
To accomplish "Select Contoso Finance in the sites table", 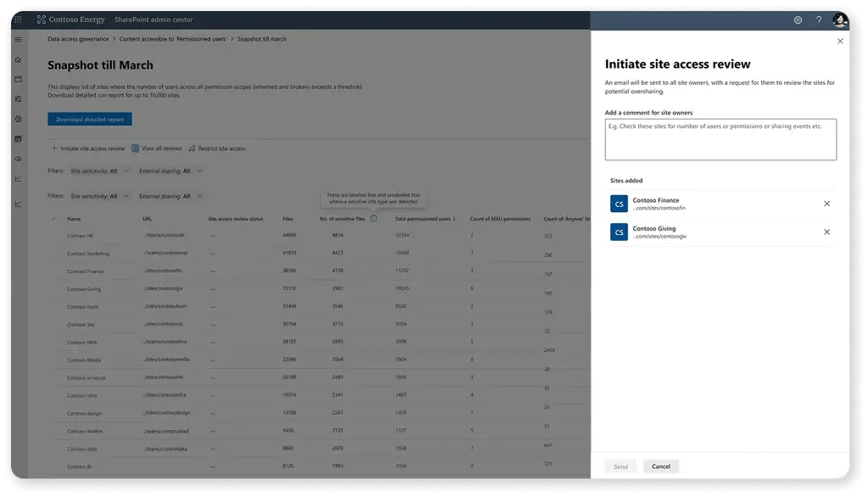I will click(86, 271).
